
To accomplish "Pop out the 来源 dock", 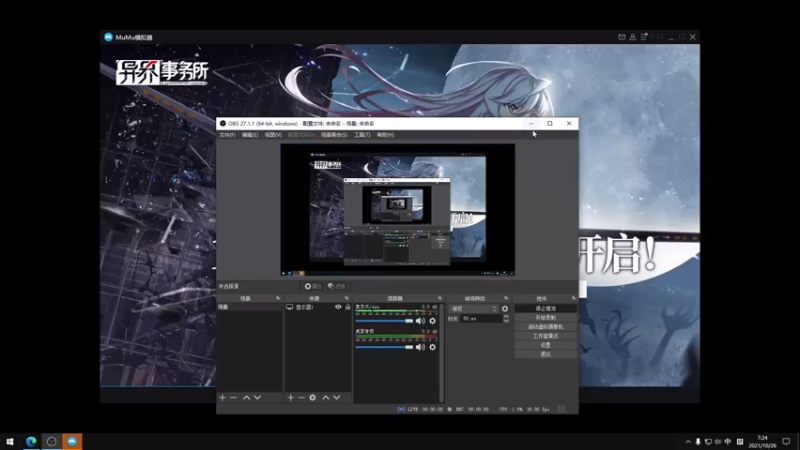I will (x=346, y=298).
